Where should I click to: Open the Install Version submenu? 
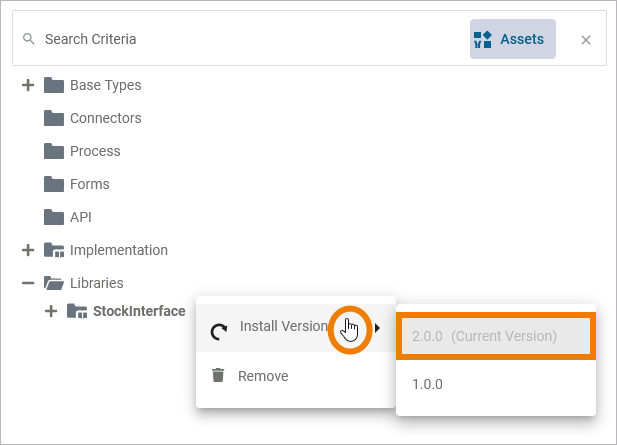point(283,327)
